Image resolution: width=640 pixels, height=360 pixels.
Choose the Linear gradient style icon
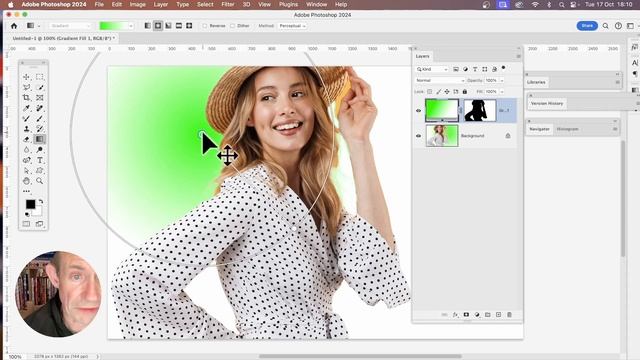tap(148, 26)
